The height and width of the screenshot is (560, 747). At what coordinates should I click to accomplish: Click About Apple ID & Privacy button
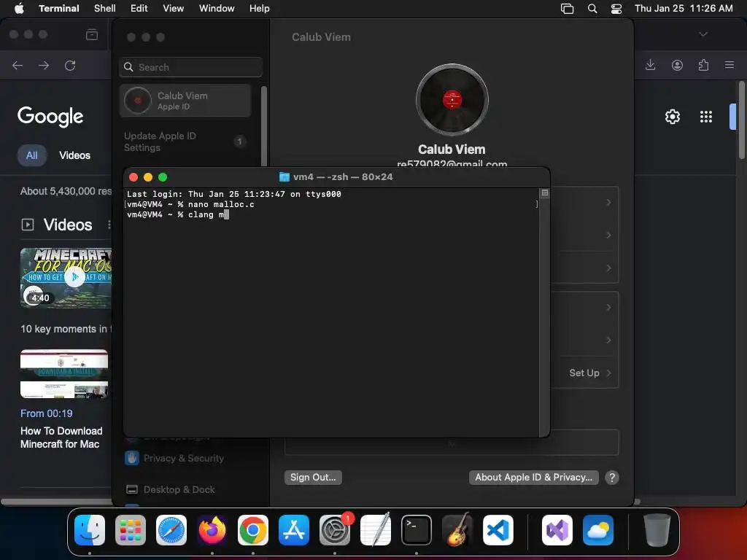(533, 477)
